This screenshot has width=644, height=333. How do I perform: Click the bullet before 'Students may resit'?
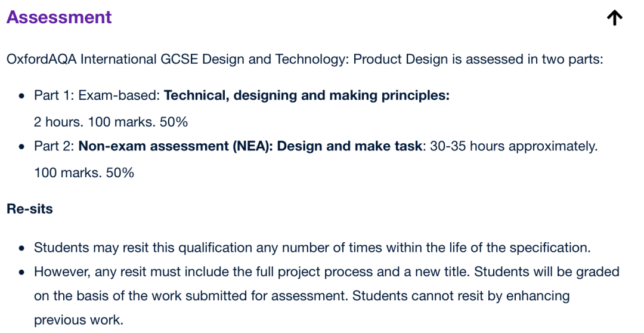[21, 248]
